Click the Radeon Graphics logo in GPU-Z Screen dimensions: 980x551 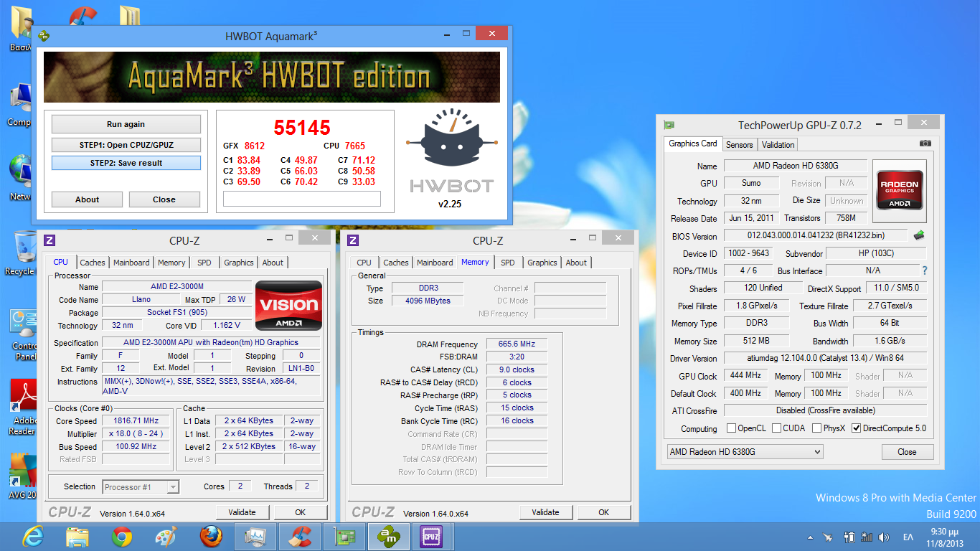tap(900, 189)
